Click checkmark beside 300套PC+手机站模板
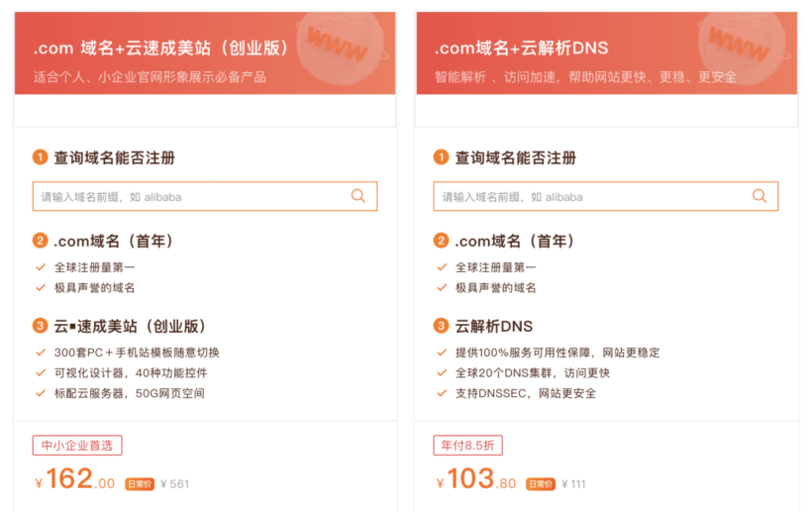 41,353
